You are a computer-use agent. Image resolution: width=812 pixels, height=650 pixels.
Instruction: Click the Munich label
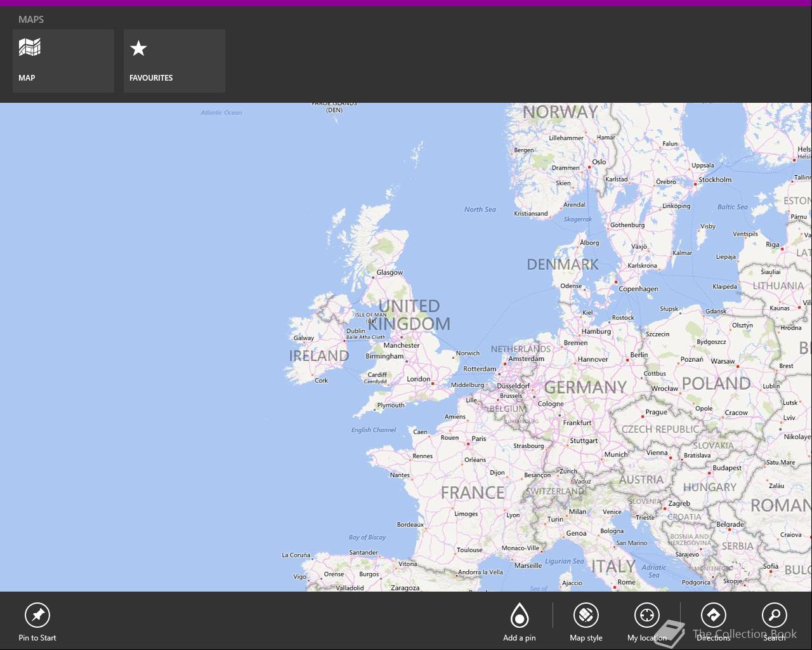616,454
